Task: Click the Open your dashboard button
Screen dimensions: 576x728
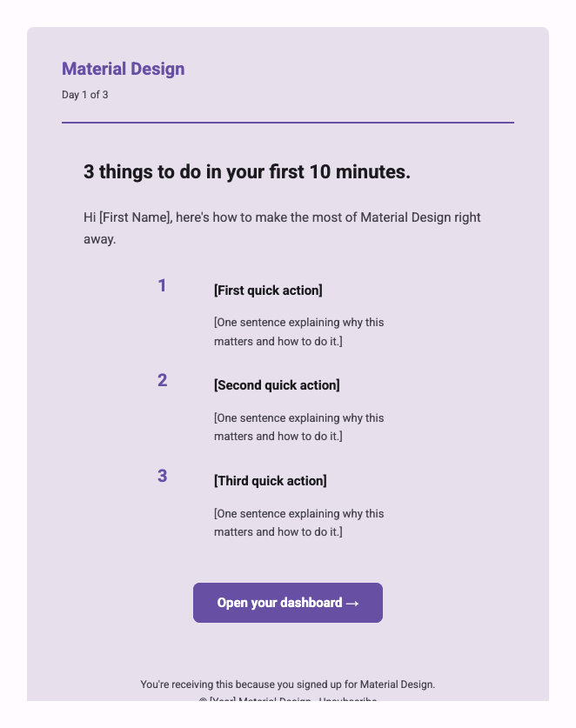Action: (x=287, y=602)
